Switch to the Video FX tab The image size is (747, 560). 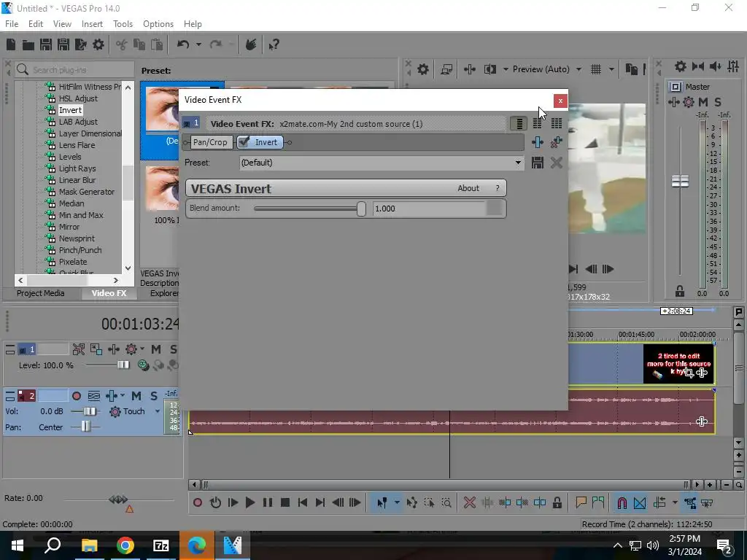(x=109, y=293)
